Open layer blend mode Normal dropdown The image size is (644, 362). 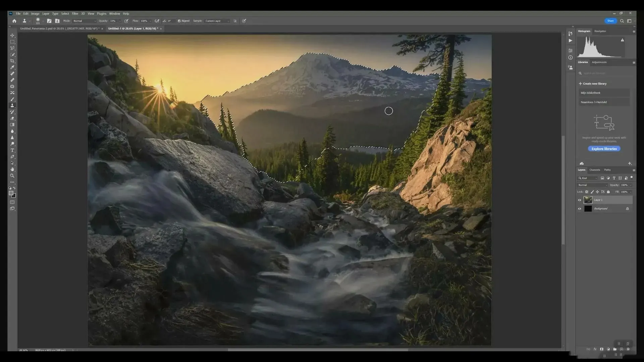click(592, 185)
